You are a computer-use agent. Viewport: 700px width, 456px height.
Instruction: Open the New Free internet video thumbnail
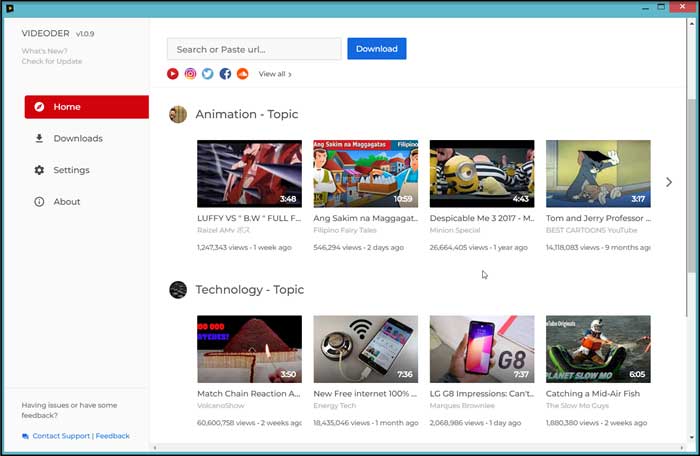pyautogui.click(x=366, y=349)
